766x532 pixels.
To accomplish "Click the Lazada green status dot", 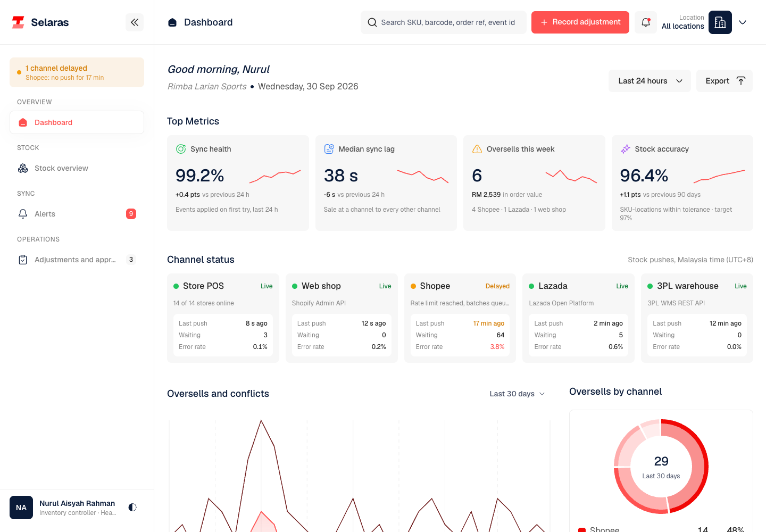I will tap(531, 286).
